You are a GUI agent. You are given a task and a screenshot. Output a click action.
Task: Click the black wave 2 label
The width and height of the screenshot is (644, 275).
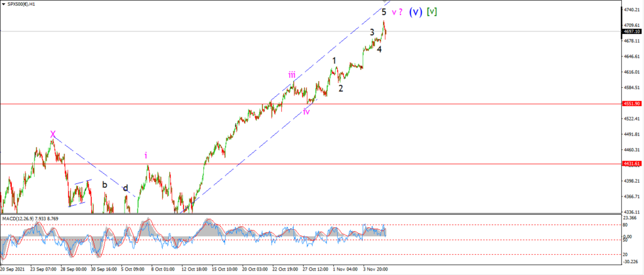(340, 88)
